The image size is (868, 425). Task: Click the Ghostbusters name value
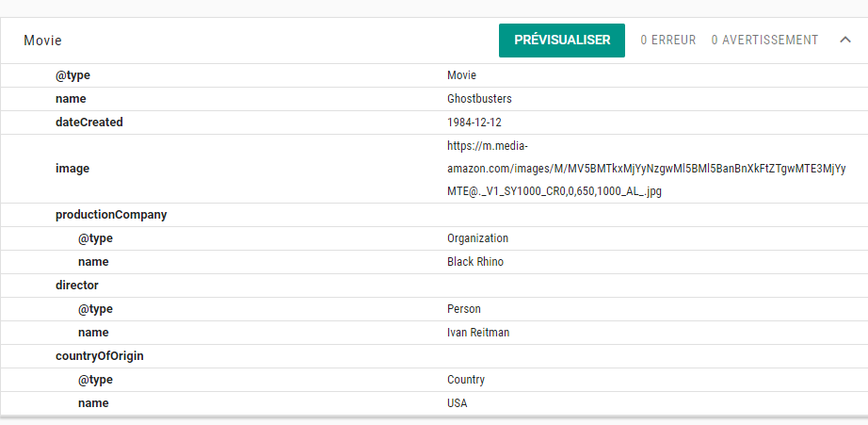(x=479, y=99)
